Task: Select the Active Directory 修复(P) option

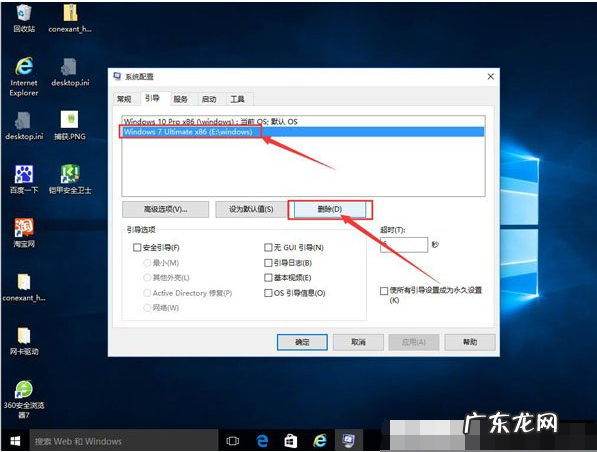Action: point(147,293)
